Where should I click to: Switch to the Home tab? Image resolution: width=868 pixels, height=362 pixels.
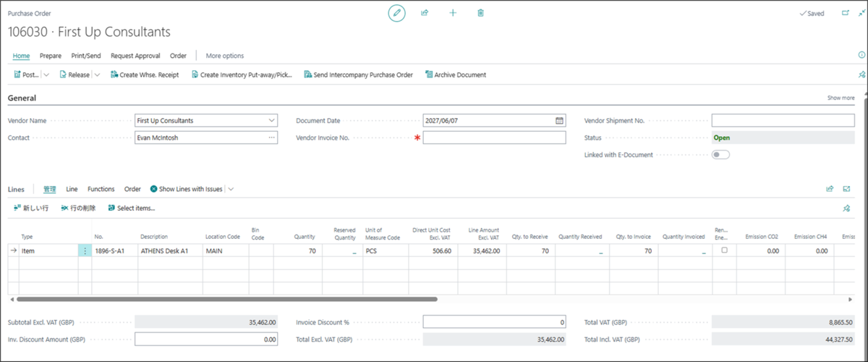21,56
